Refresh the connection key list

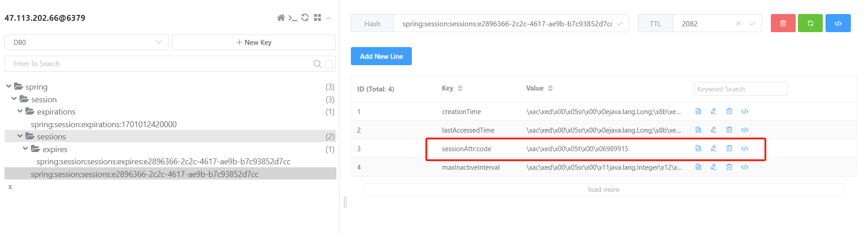click(305, 18)
